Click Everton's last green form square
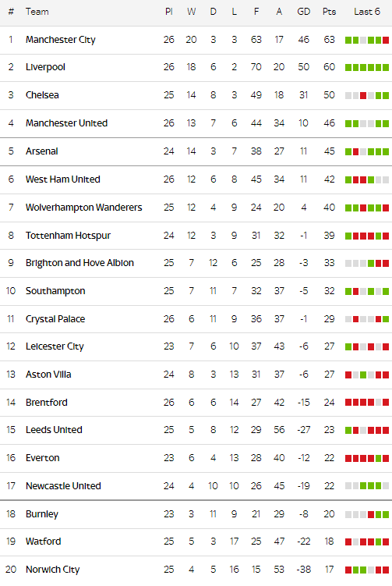 click(386, 458)
